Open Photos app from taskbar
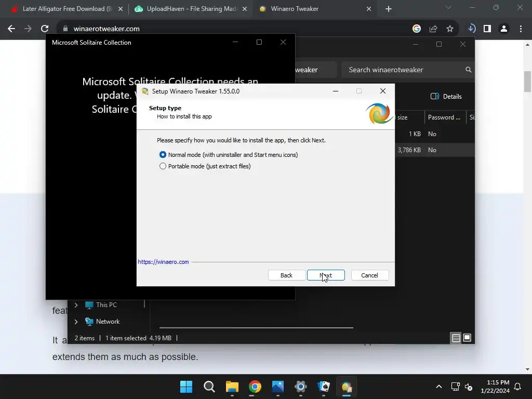 278,387
